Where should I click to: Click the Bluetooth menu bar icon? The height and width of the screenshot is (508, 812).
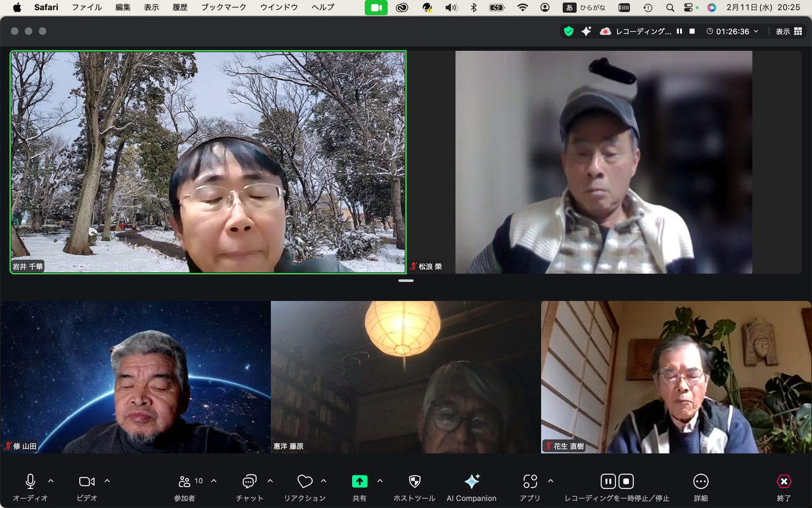point(473,8)
